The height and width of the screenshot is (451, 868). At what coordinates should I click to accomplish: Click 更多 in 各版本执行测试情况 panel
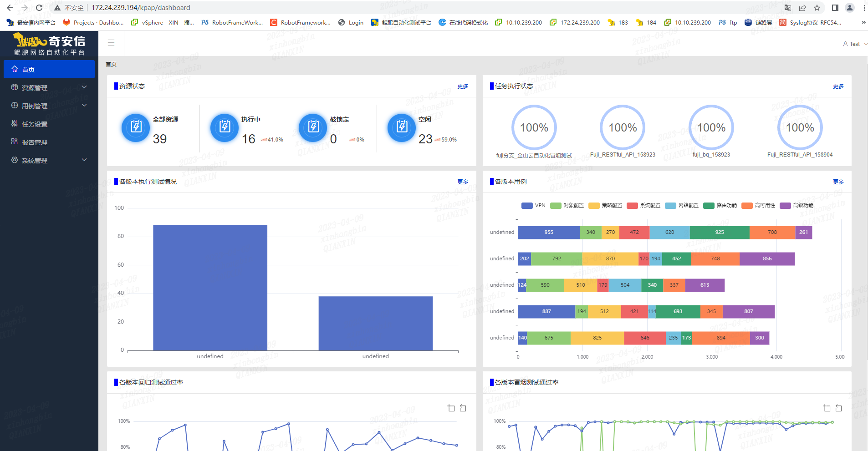click(463, 182)
